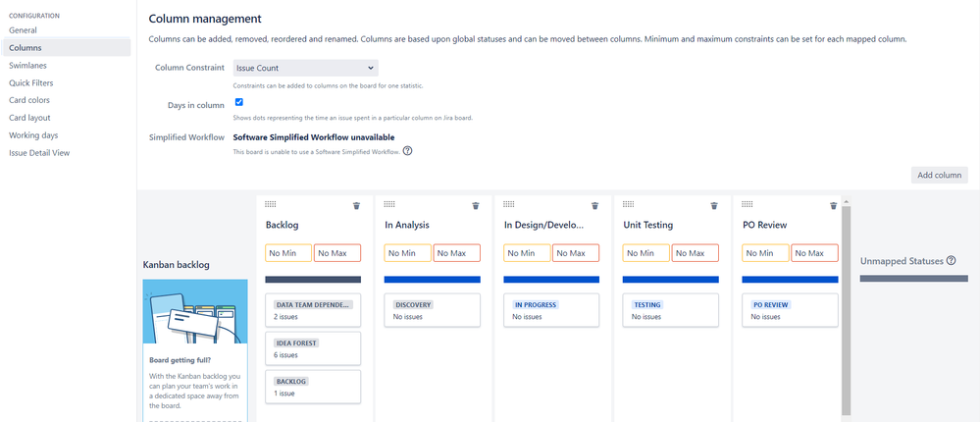The image size is (980, 422).
Task: Click No Min field in PO Review column
Action: pos(766,253)
